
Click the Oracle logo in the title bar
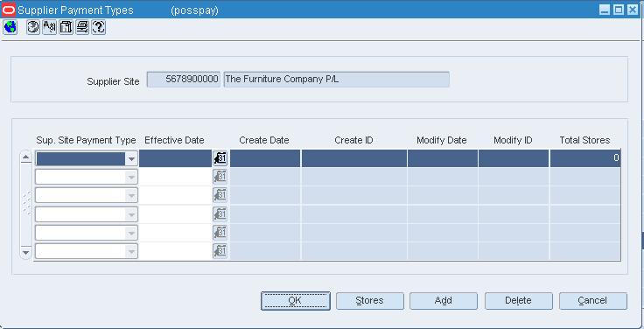pyautogui.click(x=8, y=10)
